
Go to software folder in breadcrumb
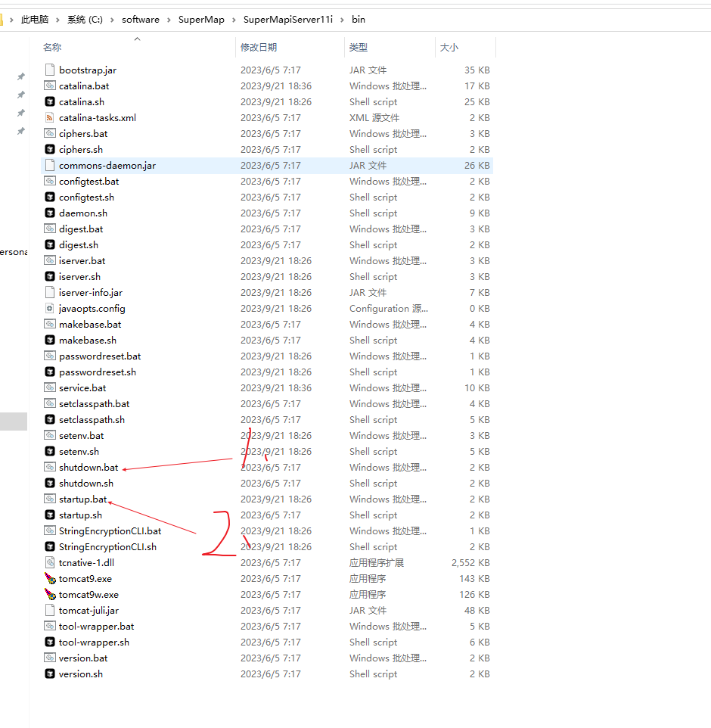tap(141, 20)
